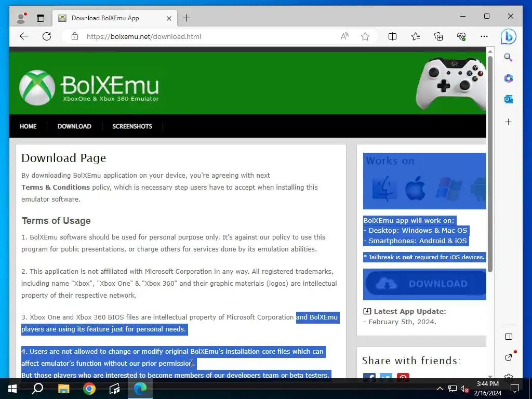Click the Latest App Update label

point(410,312)
